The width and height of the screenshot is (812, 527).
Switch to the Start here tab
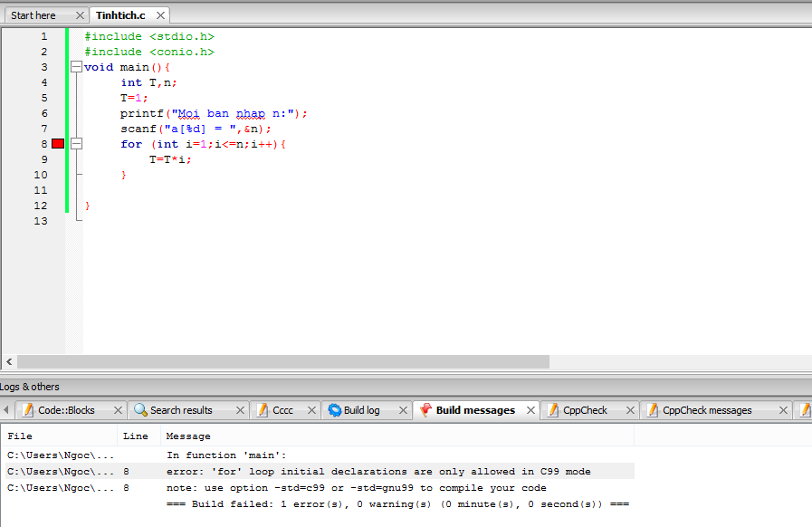[33, 15]
